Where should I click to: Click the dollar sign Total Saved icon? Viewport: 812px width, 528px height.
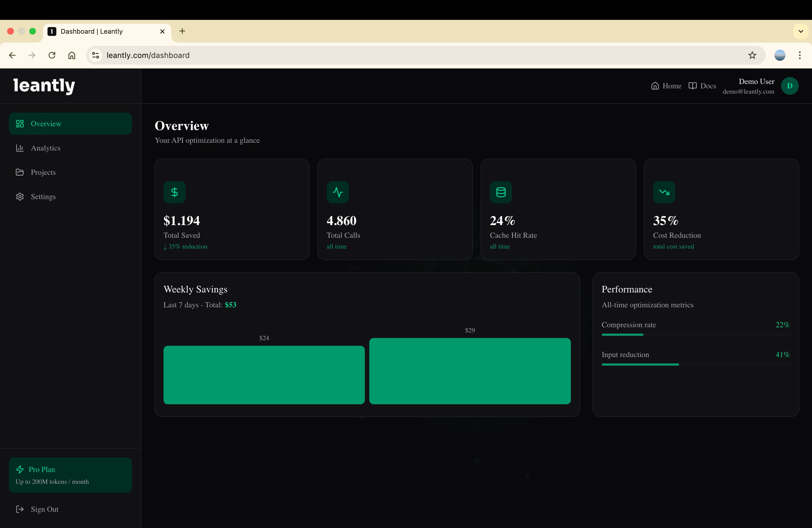(174, 192)
